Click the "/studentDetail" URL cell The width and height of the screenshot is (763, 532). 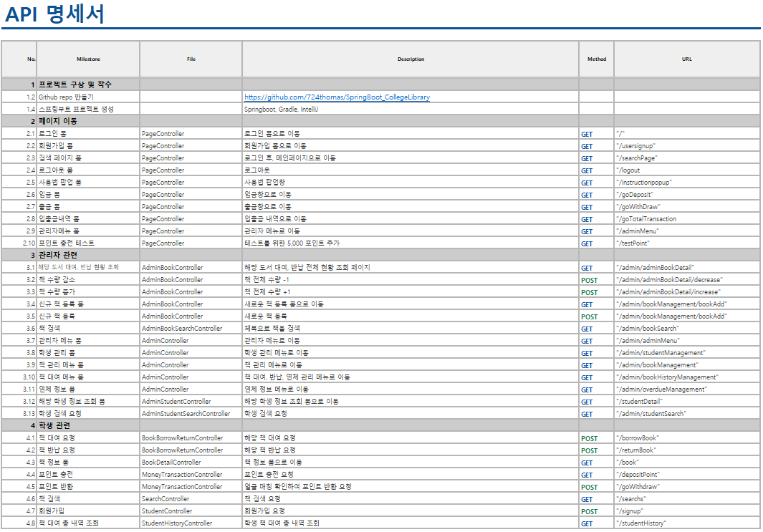[x=686, y=401]
